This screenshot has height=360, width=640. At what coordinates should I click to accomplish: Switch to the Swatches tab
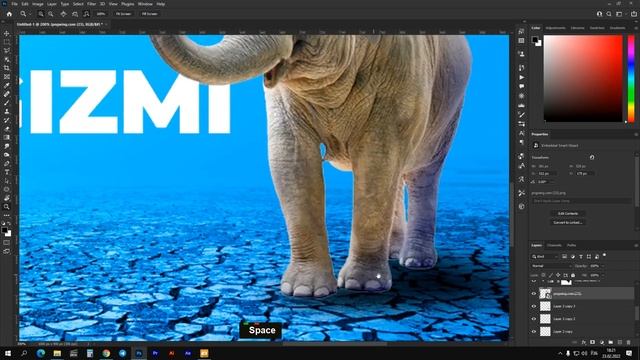coord(597,28)
